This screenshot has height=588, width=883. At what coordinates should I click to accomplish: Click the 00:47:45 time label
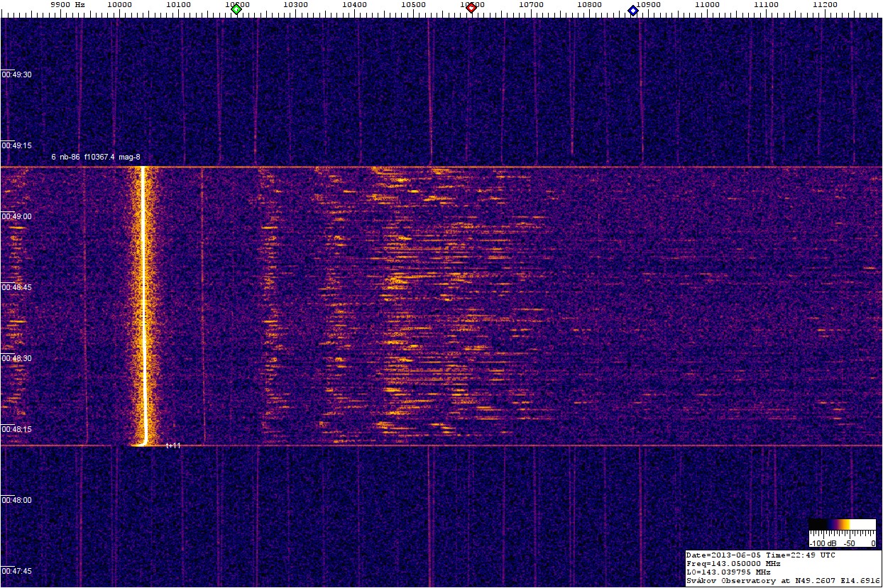pyautogui.click(x=17, y=571)
